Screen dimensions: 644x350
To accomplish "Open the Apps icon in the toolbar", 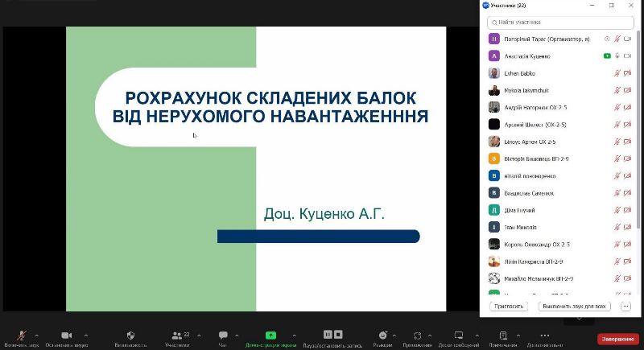I will coord(417,336).
